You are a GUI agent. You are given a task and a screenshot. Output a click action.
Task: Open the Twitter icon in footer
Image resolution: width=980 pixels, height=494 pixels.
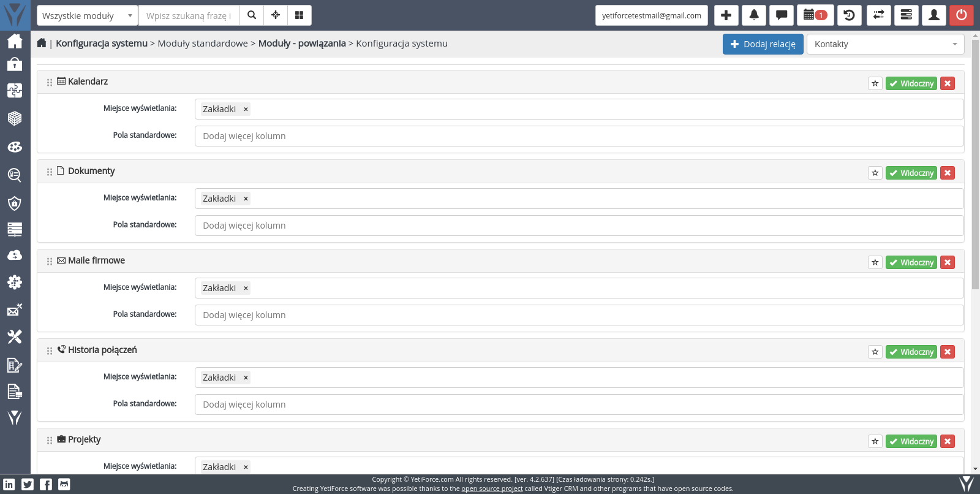tap(28, 484)
